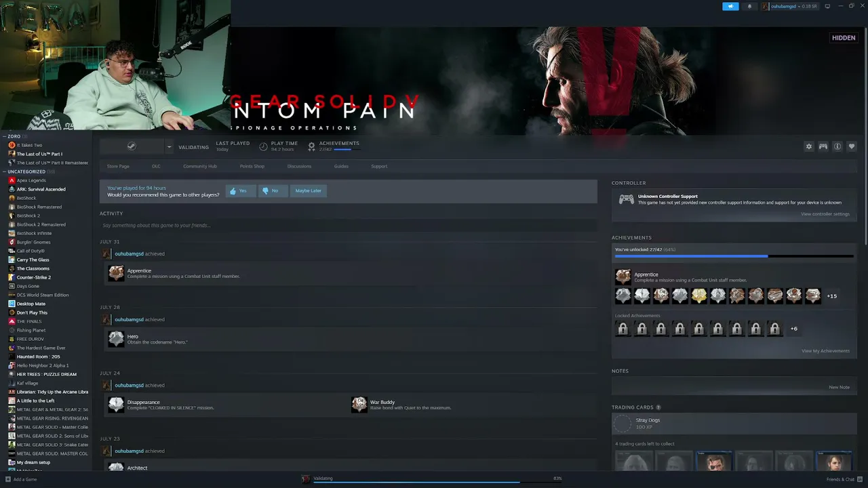Select Haunted Room : 205
868x488 pixels.
pyautogui.click(x=38, y=357)
